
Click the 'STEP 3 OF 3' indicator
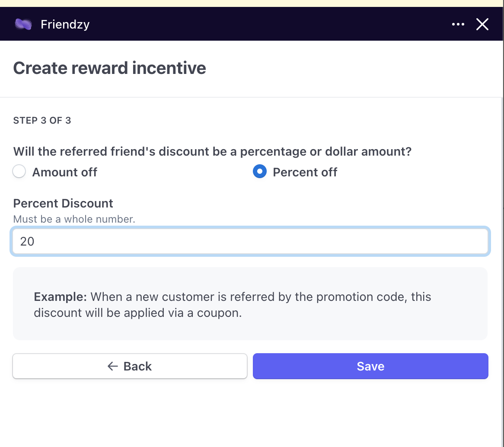[42, 120]
